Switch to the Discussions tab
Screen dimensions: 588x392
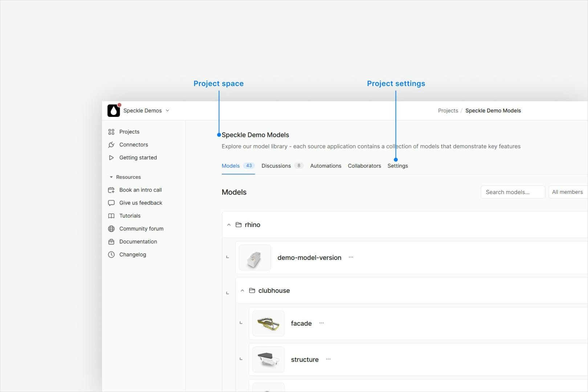(x=282, y=166)
